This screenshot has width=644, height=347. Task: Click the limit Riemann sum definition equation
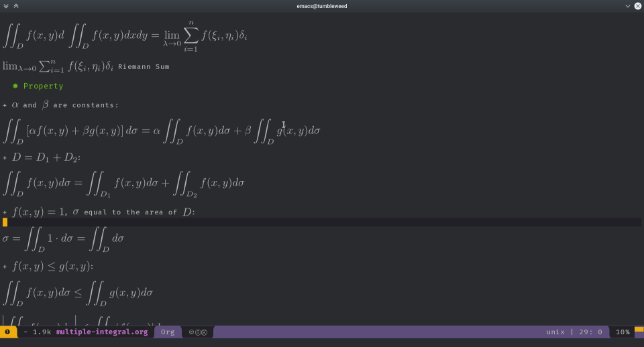coord(125,36)
